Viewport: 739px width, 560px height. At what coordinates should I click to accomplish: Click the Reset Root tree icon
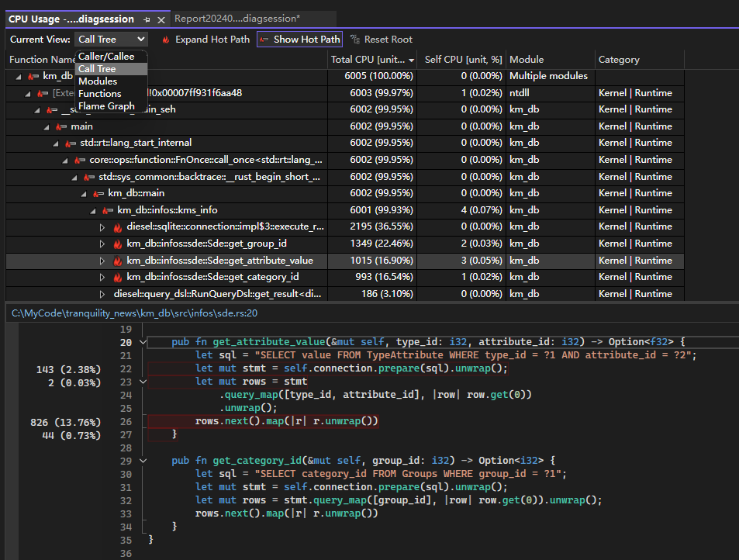[x=355, y=39]
